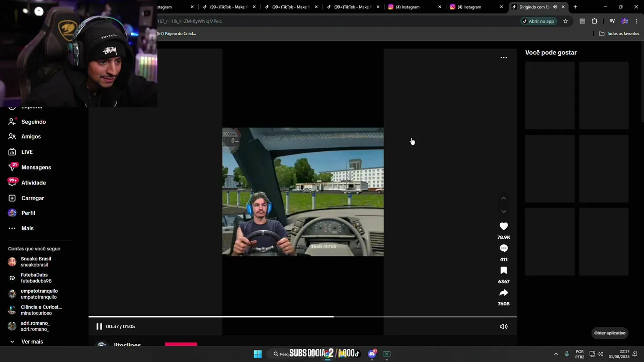Click the Mensagens icon with 21 badge
The height and width of the screenshot is (362, 644).
pos(12,167)
